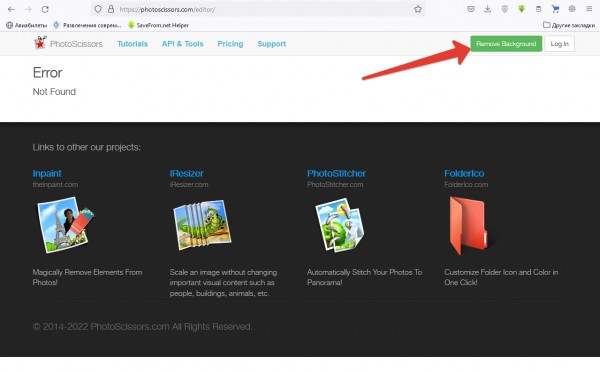This screenshot has width=600, height=372.
Task: Open the SaveFrom.net Helper bookmark
Action: (158, 25)
